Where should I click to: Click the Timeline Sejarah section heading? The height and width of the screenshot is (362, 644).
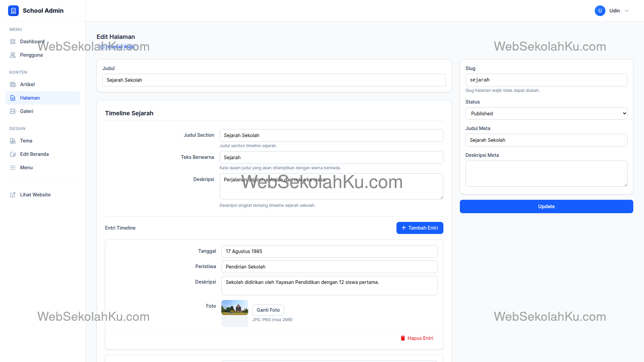129,113
